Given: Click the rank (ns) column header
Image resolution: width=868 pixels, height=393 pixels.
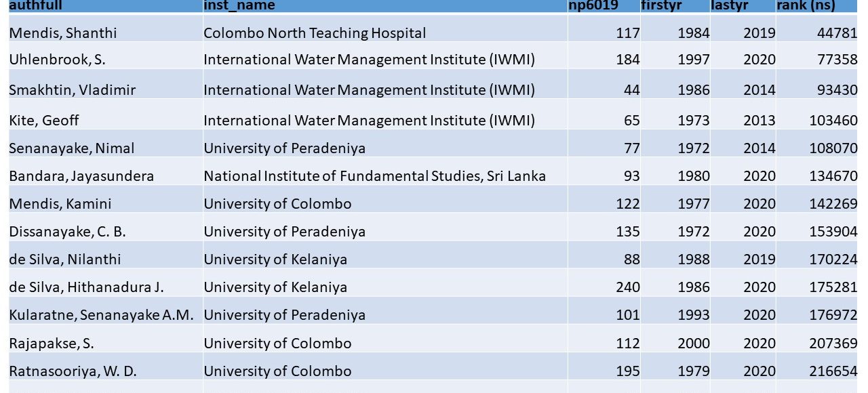Looking at the screenshot, I should tap(806, 5).
